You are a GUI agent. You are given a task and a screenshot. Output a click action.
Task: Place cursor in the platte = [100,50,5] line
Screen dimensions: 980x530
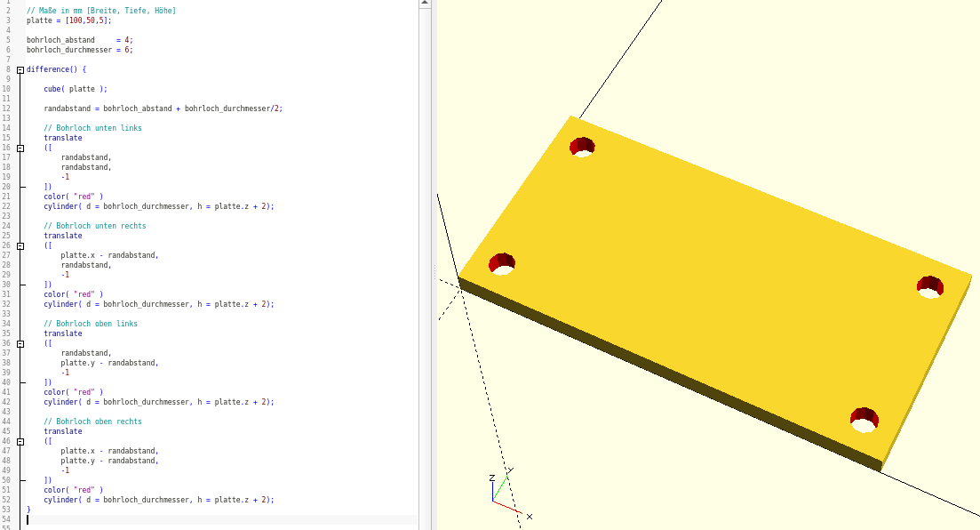click(69, 20)
